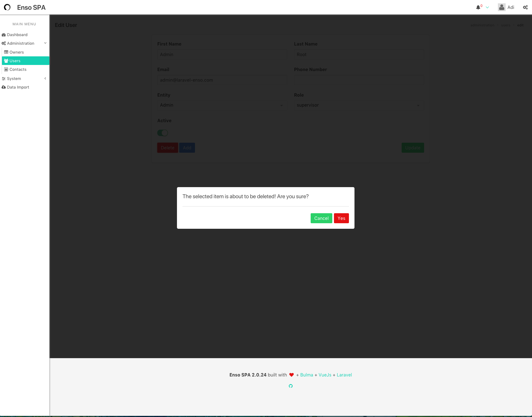
Task: Select the Dashboard icon in the sidebar
Action: point(4,35)
